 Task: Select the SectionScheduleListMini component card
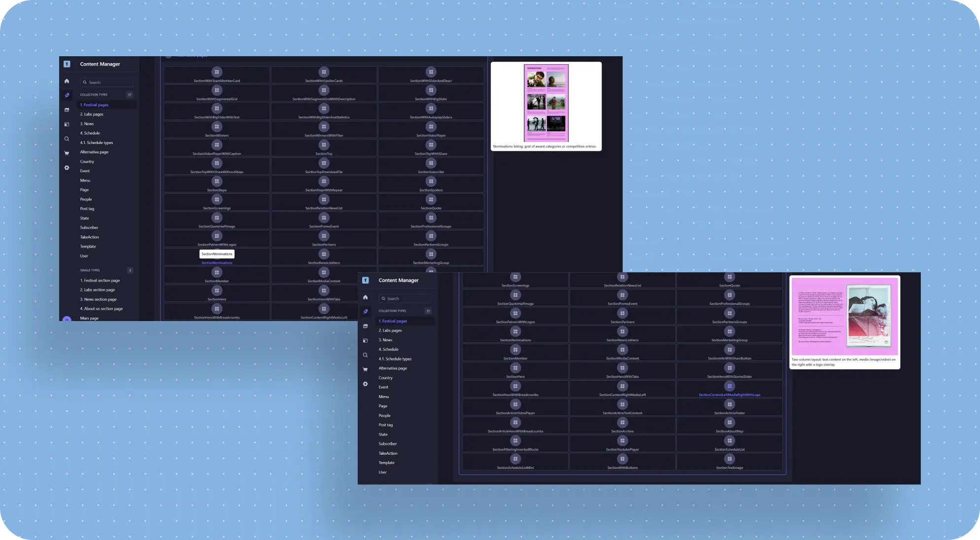tap(515, 462)
